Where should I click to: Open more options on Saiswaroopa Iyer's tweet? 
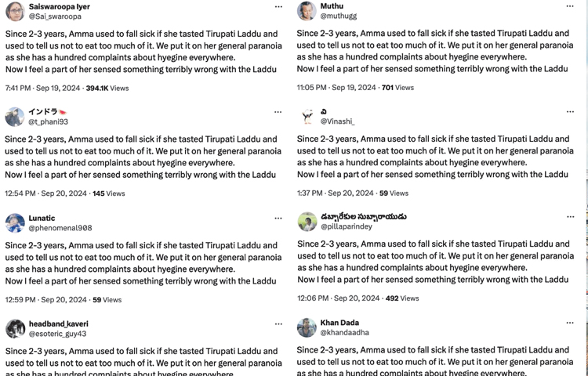[x=278, y=7]
